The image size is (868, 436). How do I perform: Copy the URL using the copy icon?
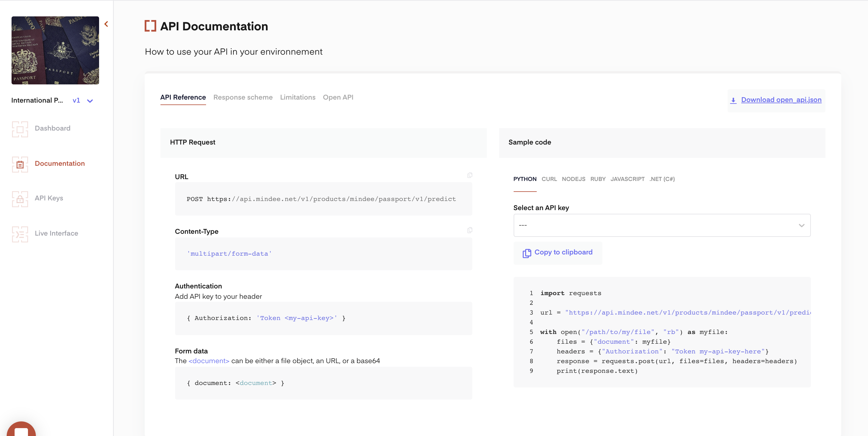(x=469, y=175)
